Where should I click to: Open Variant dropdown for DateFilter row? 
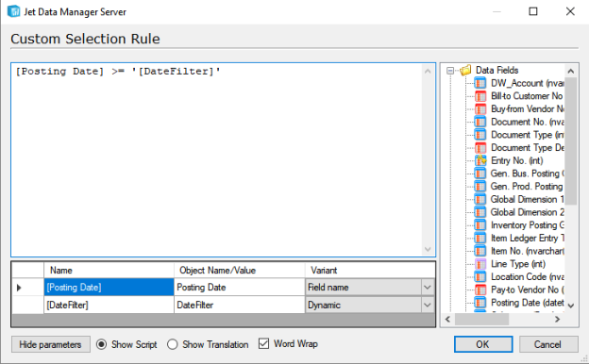427,306
